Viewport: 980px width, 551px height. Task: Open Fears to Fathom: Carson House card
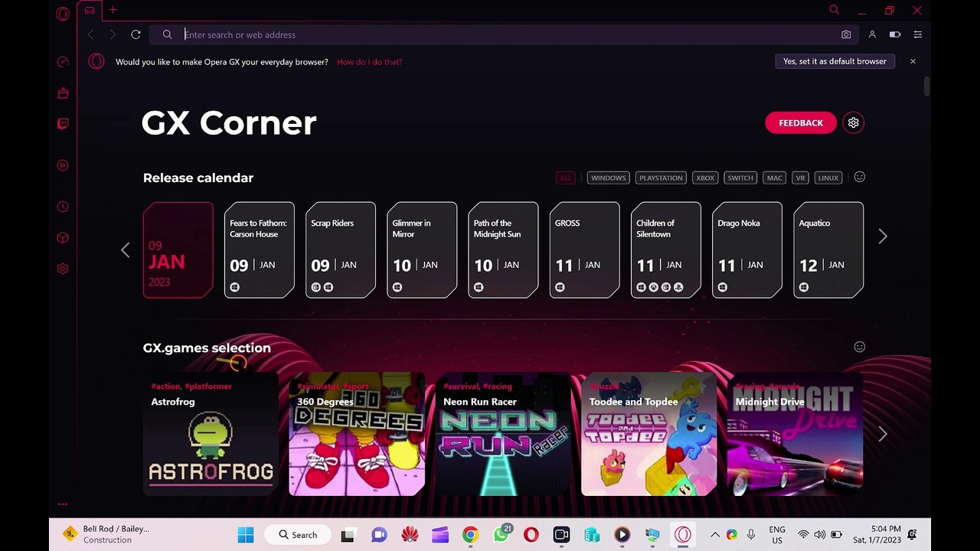[x=260, y=249]
